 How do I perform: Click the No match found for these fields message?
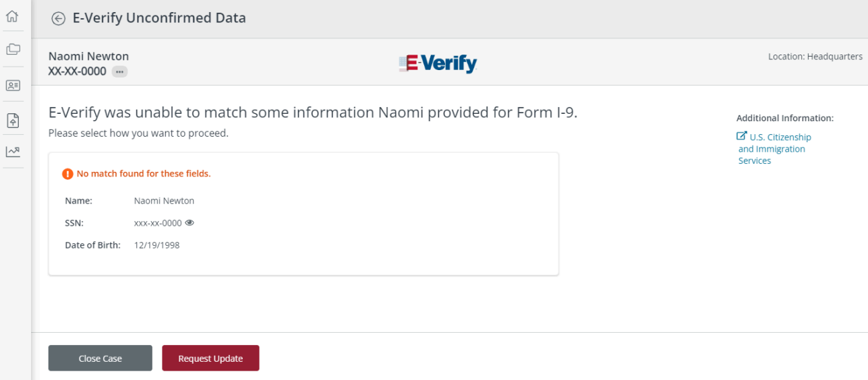click(x=144, y=174)
